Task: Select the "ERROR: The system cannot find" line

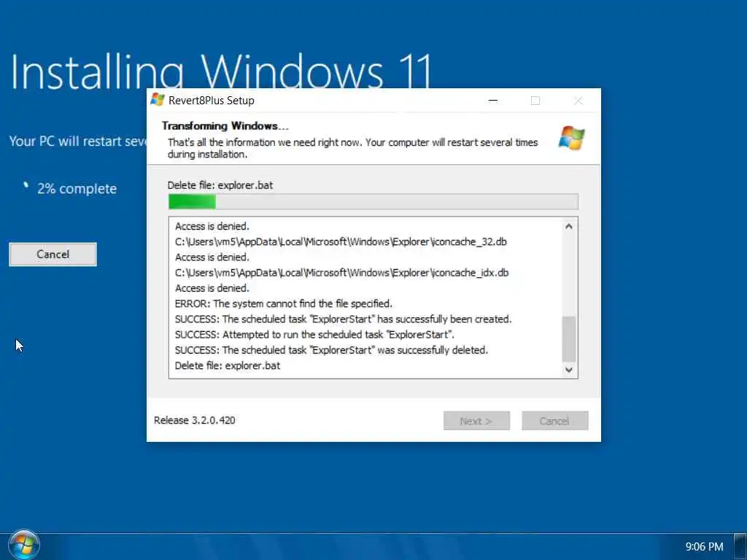Action: tap(284, 303)
